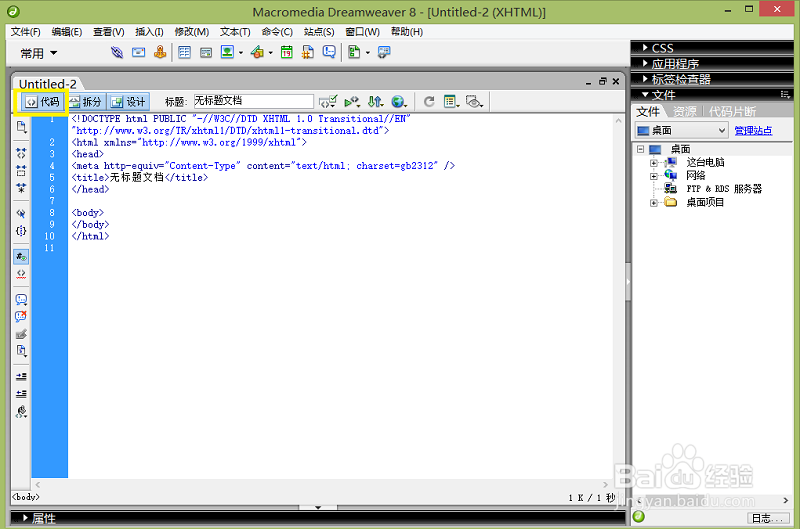Balance braces in the code

21,231
